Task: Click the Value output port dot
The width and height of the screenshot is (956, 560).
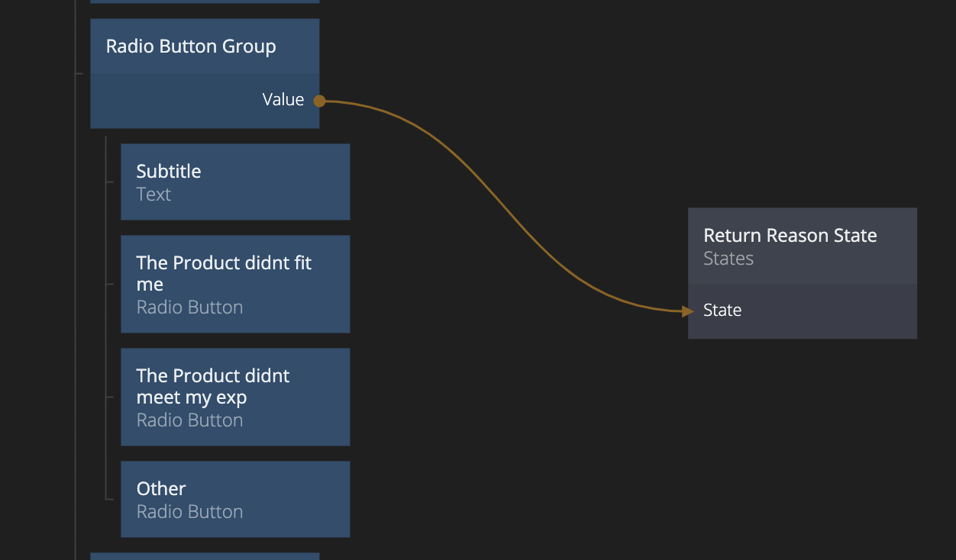Action: [319, 101]
